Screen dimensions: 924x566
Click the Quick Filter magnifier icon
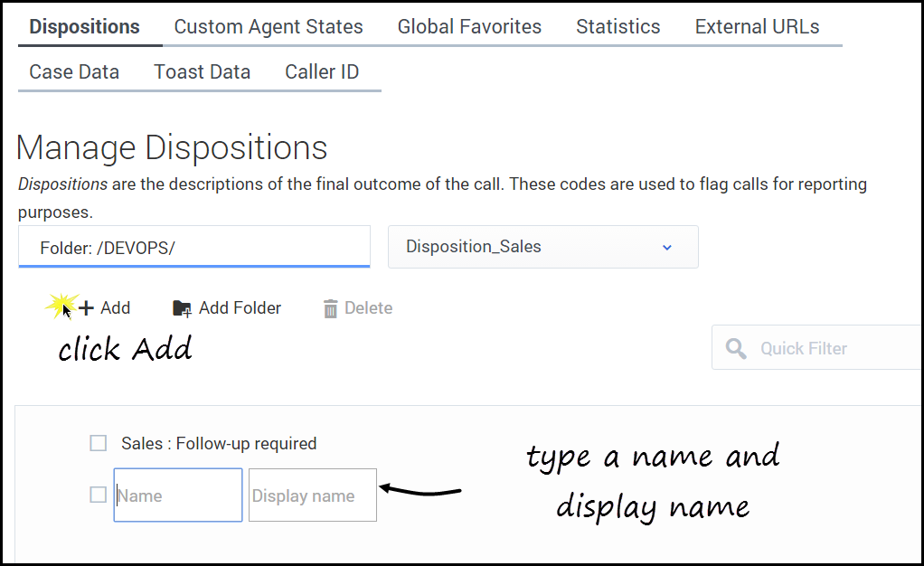[x=737, y=349]
